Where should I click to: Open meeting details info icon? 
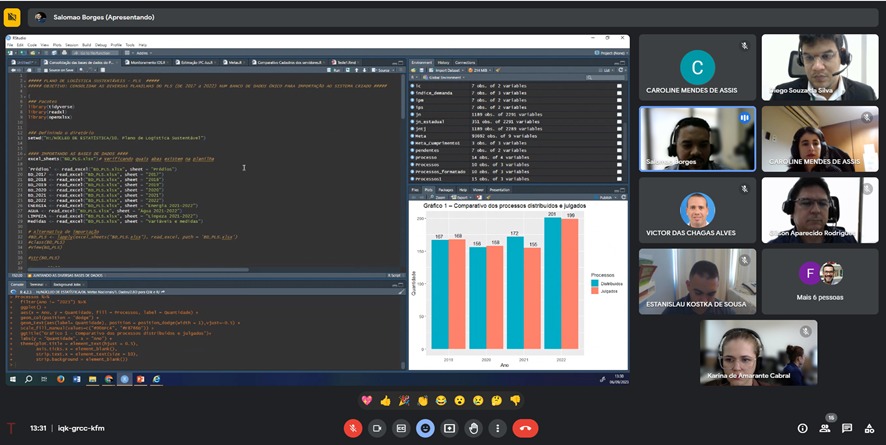click(x=802, y=429)
